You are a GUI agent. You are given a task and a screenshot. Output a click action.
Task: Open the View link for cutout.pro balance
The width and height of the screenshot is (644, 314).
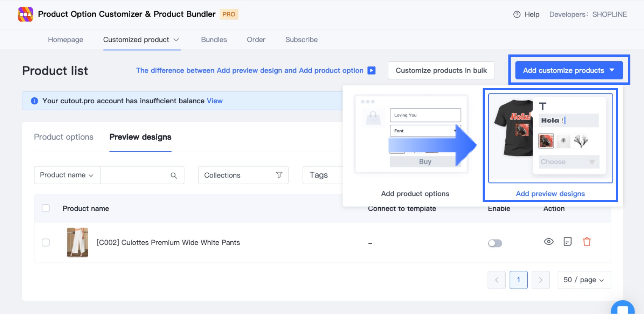click(214, 101)
